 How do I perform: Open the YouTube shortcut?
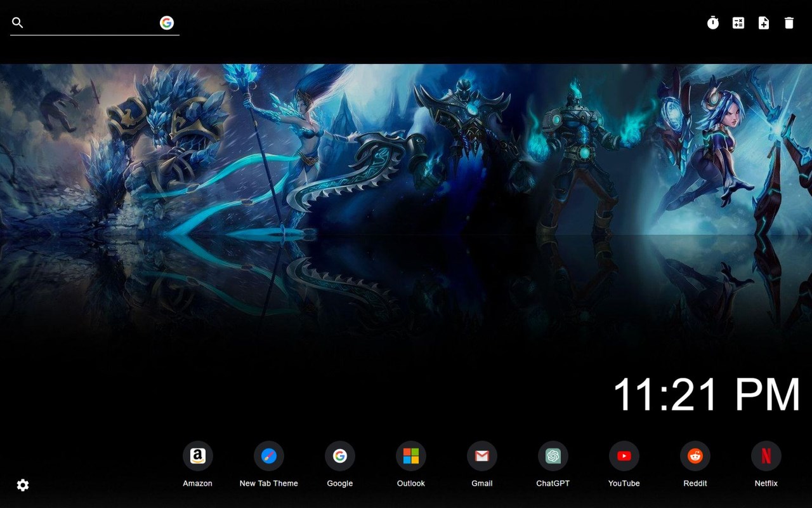pos(624,456)
